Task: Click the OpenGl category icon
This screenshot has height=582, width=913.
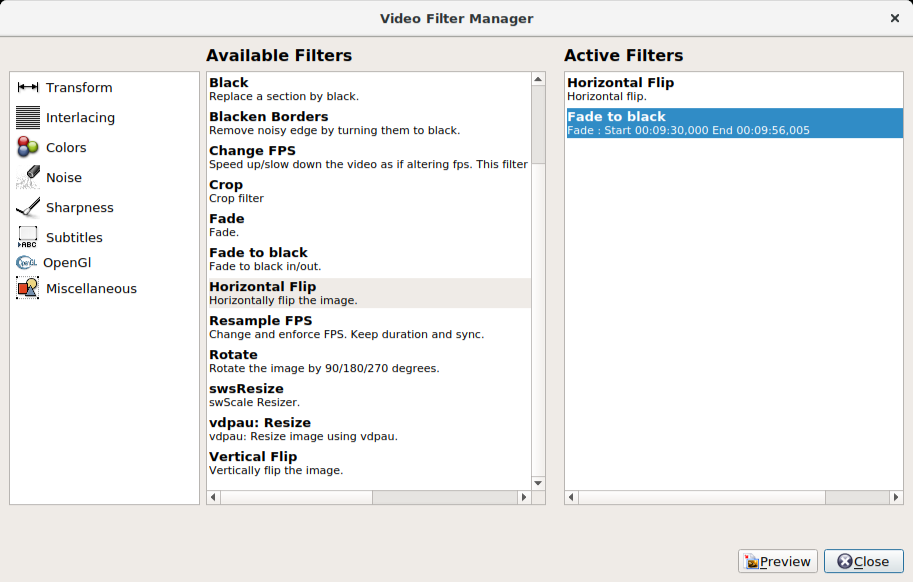Action: point(26,263)
